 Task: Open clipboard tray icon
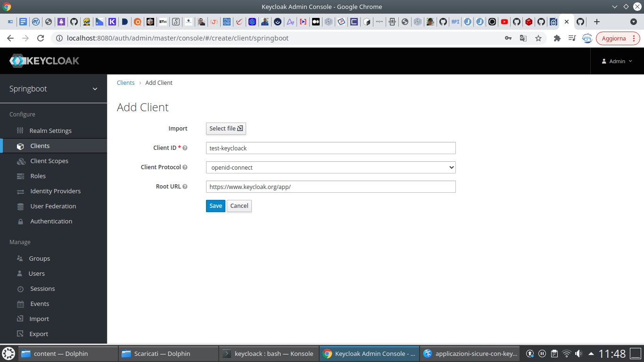coord(554,354)
